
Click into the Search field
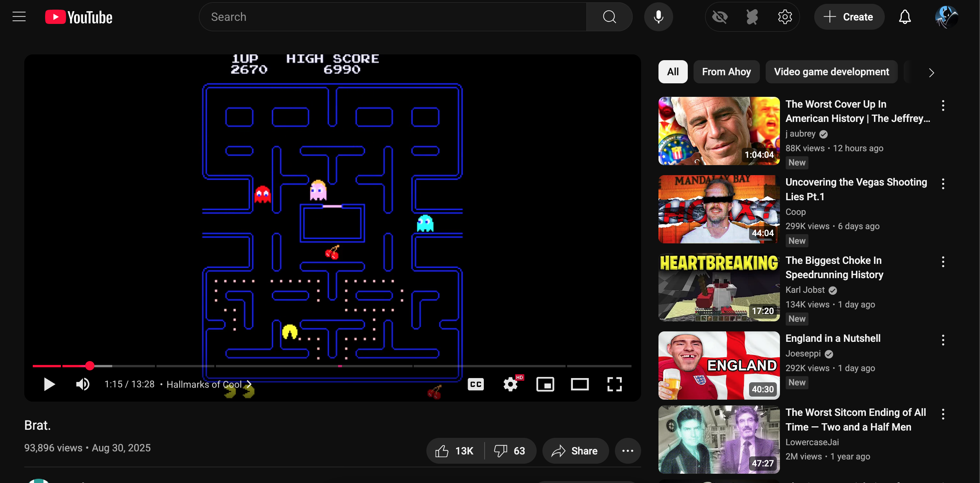point(393,17)
